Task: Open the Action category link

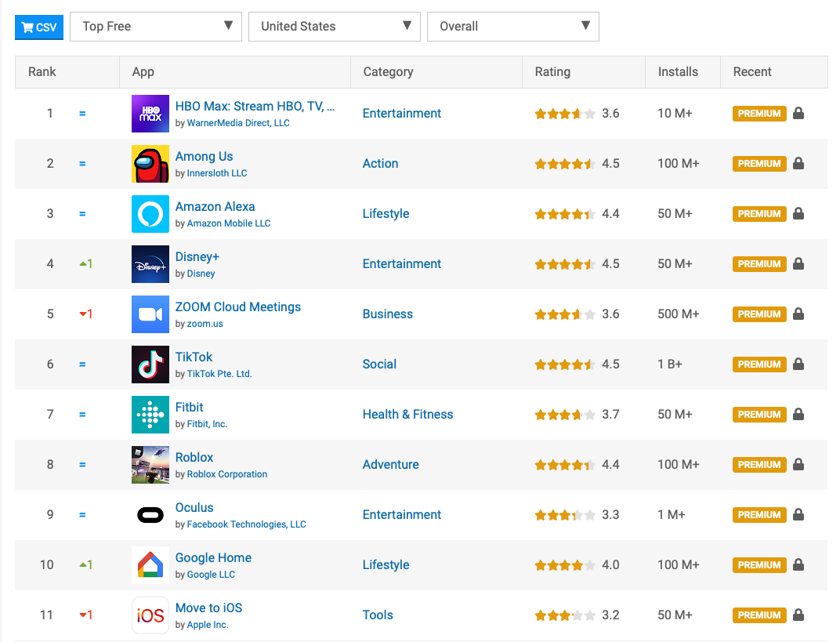Action: tap(380, 164)
